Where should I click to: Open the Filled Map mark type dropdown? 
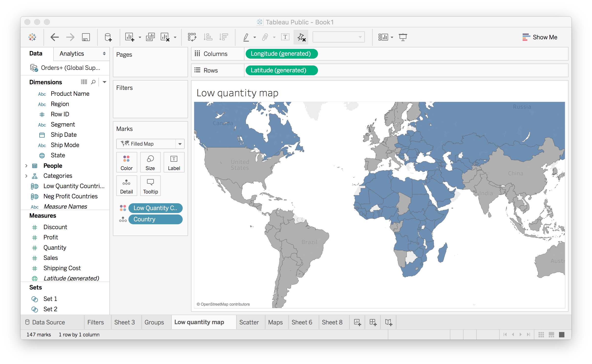coord(180,144)
